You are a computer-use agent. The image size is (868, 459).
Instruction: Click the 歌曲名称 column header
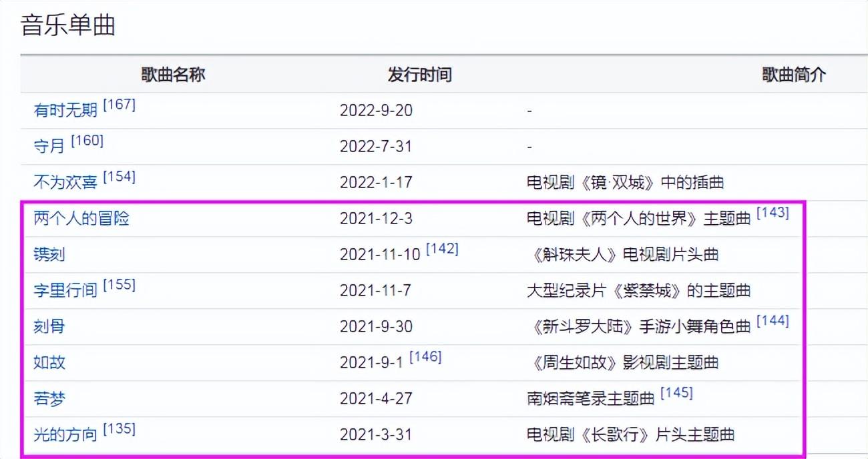173,75
